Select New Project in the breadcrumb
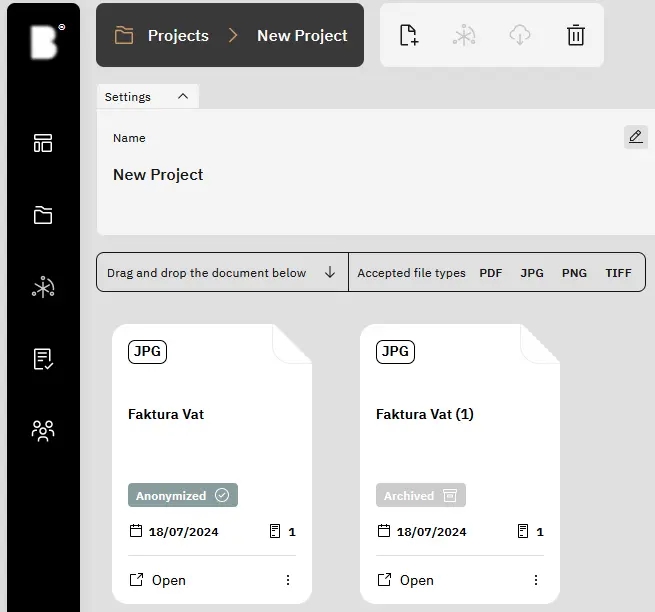This screenshot has width=655, height=612. 302,35
